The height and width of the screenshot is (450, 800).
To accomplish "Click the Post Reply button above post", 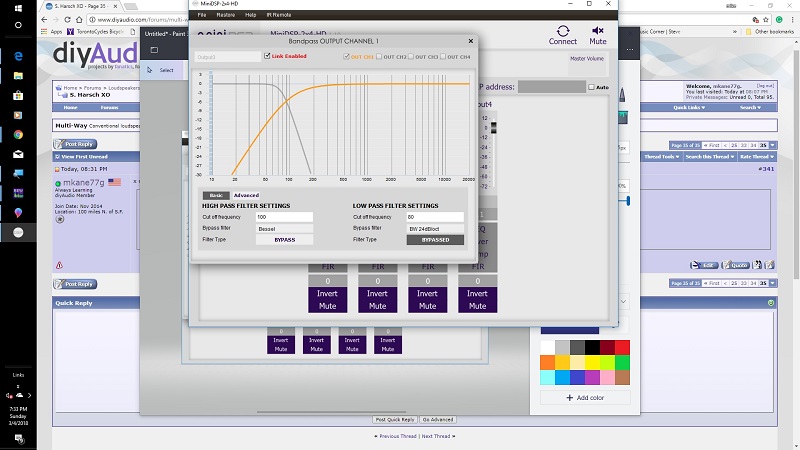I will tap(76, 144).
